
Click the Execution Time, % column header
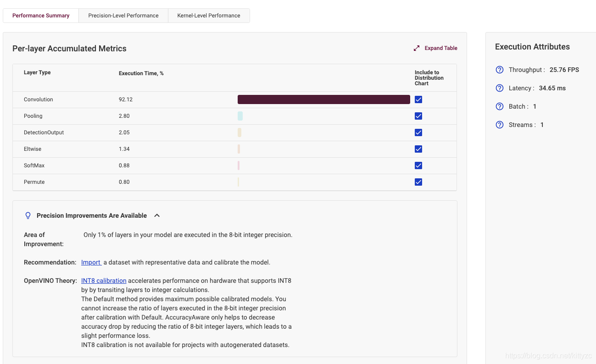click(141, 73)
